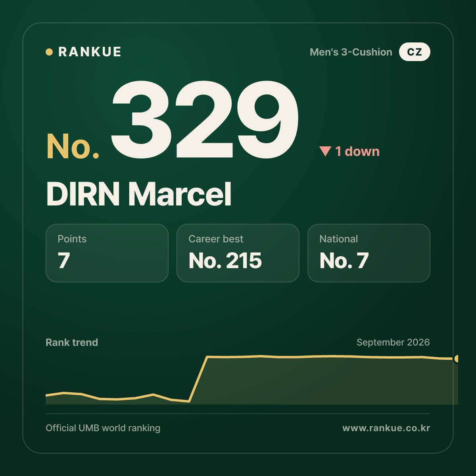Click the '1 down' change text
The height and width of the screenshot is (476, 476).
coord(357,151)
